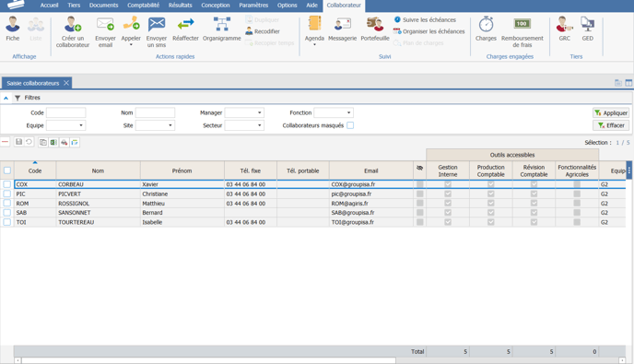The width and height of the screenshot is (634, 364).
Task: Click the edit columns icon in grid toolbar
Action: (x=75, y=142)
